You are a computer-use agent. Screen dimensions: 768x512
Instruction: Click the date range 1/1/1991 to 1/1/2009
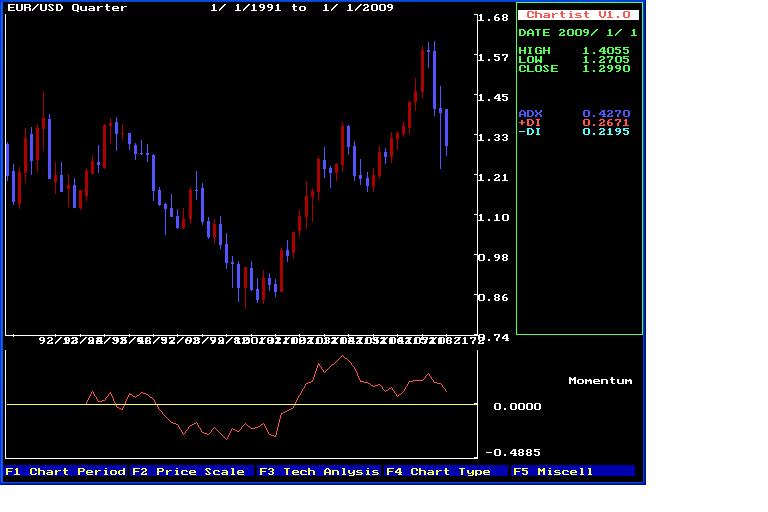302,7
